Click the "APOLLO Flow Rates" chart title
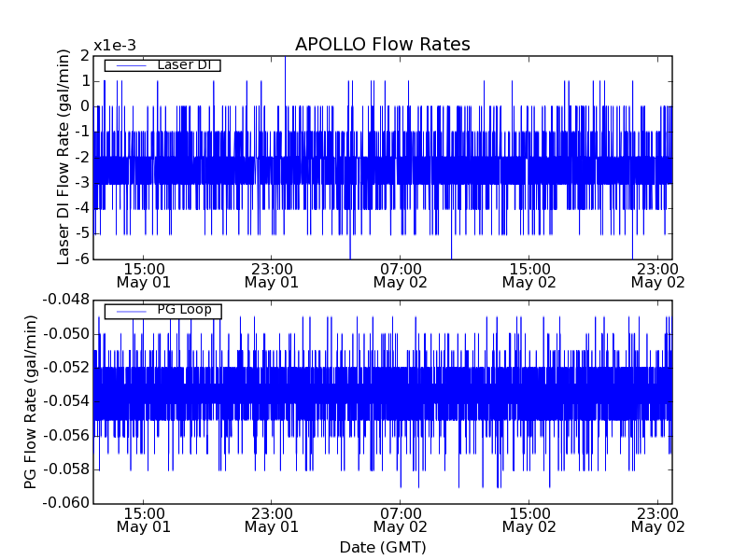Viewport: 747px width, 560px height. pos(382,45)
